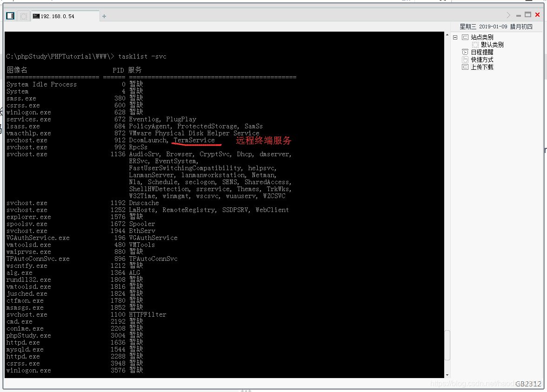The image size is (547, 392).
Task: Collapse the 站点类别 tree node
Action: pyautogui.click(x=455, y=37)
